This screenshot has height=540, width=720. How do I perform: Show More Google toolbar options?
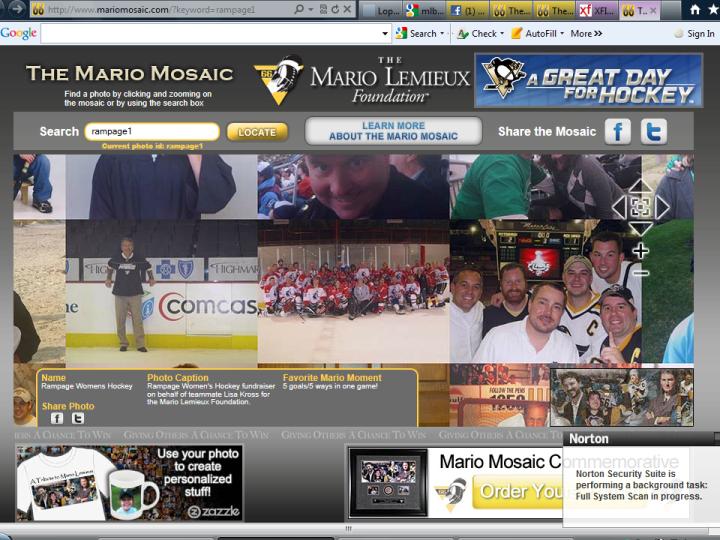(586, 34)
